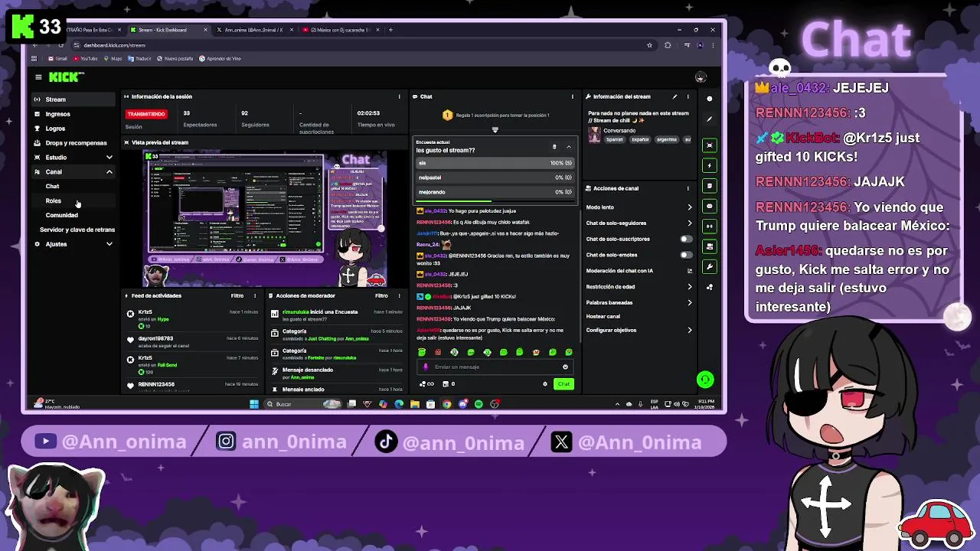Switch to the YouTube Música browser tab
The width and height of the screenshot is (980, 551).
click(340, 30)
